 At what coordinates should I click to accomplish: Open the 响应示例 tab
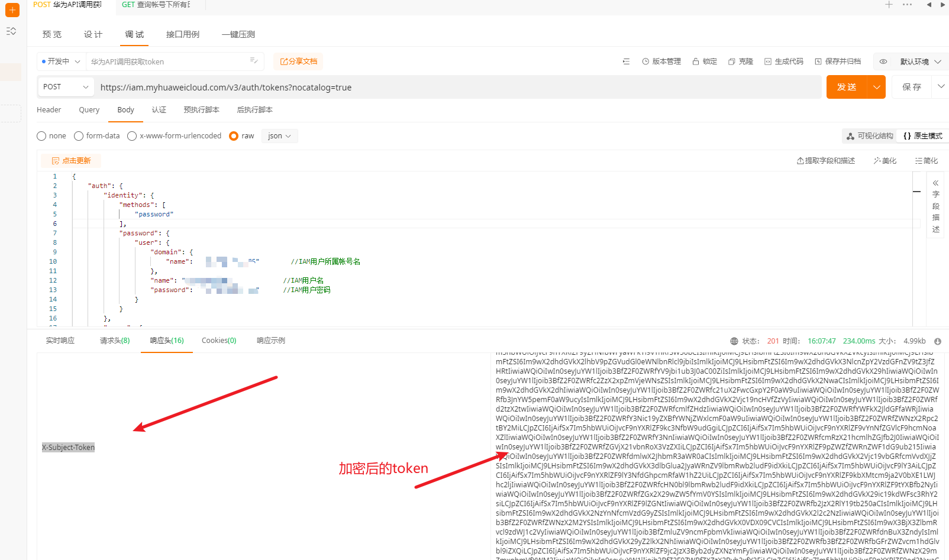pyautogui.click(x=271, y=341)
